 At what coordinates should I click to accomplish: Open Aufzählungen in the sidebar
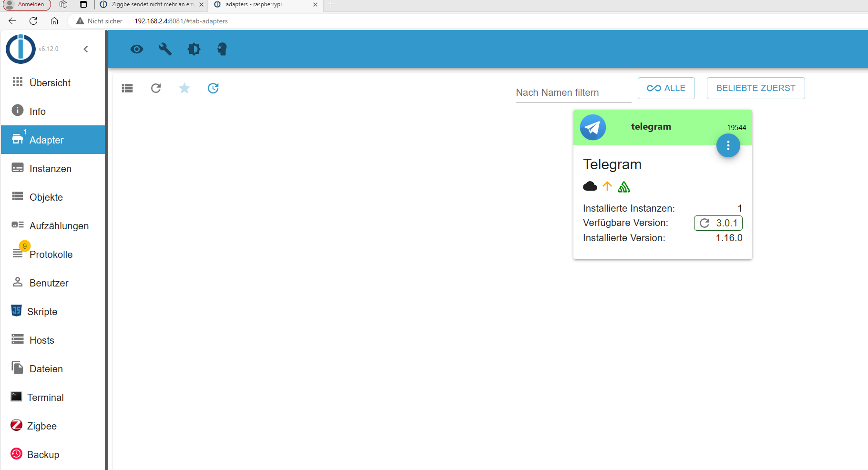(53, 225)
